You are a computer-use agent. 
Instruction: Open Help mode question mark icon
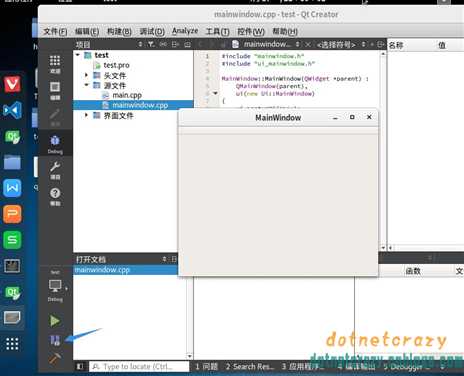point(55,196)
